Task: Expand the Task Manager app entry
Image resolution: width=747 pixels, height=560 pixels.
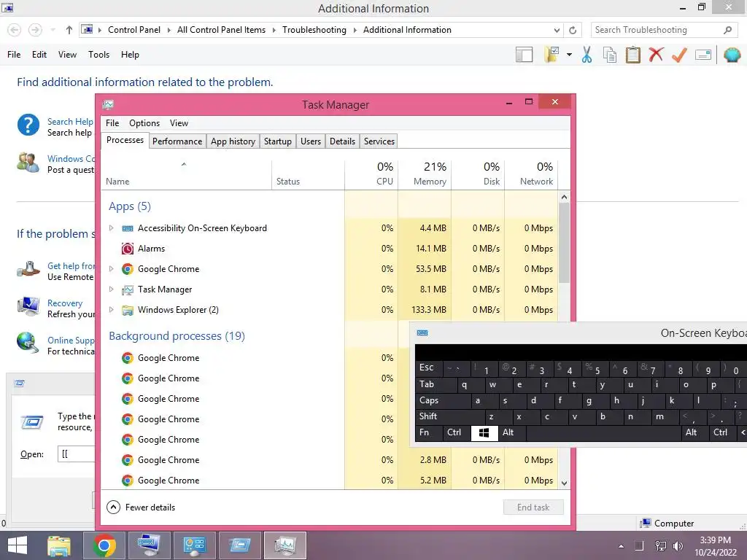Action: tap(111, 289)
